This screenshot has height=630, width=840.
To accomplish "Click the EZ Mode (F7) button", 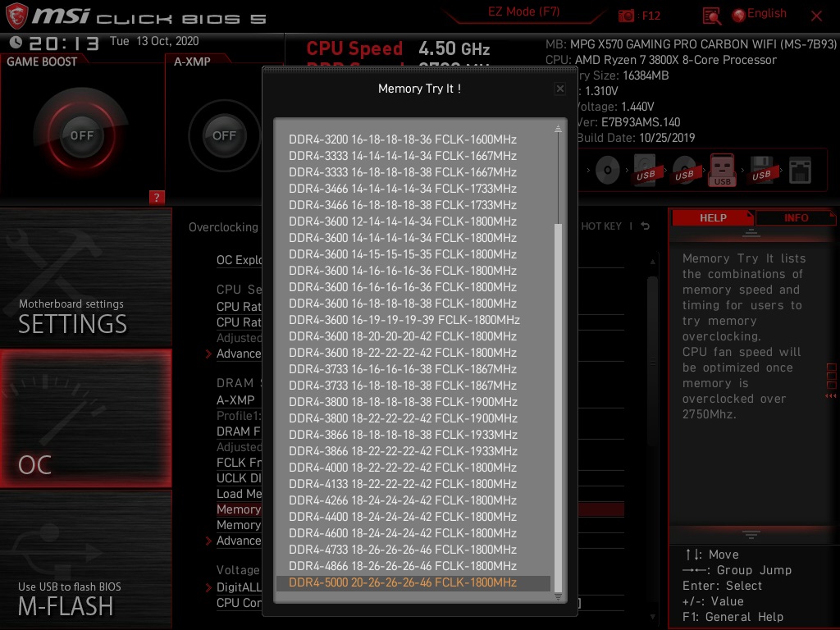I will coord(524,12).
